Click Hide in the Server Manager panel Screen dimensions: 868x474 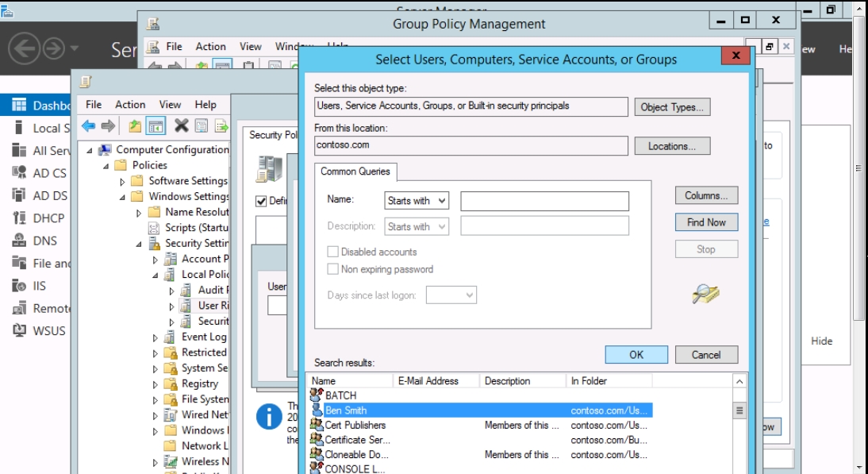[x=821, y=341]
